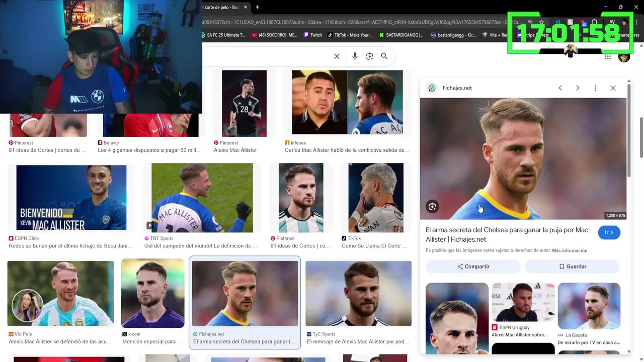
Task: Open the Bolavip 'Los 4 gigantes' result caption
Action: tap(149, 150)
